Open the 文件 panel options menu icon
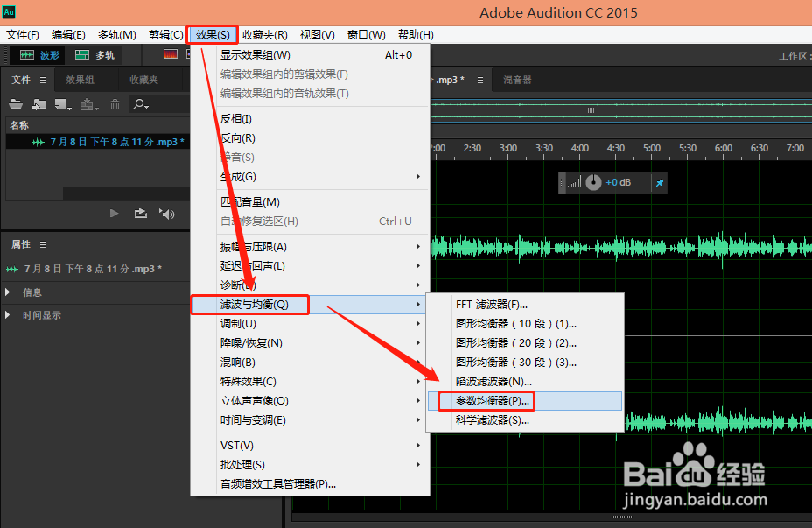Viewport: 812px width, 528px height. pyautogui.click(x=43, y=80)
